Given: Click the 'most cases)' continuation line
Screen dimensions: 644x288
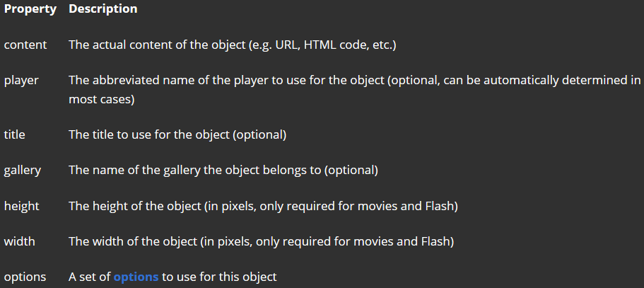Looking at the screenshot, I should tap(102, 100).
